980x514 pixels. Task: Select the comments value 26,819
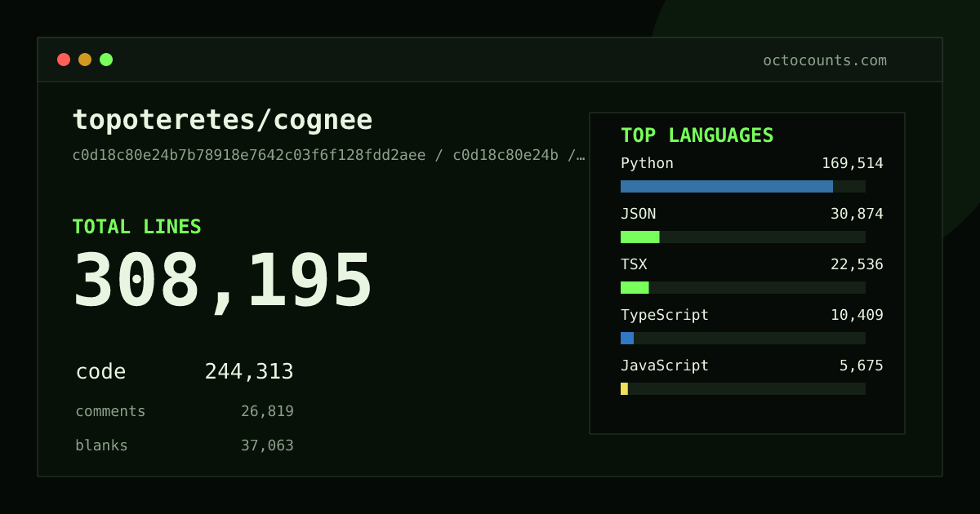coord(267,411)
